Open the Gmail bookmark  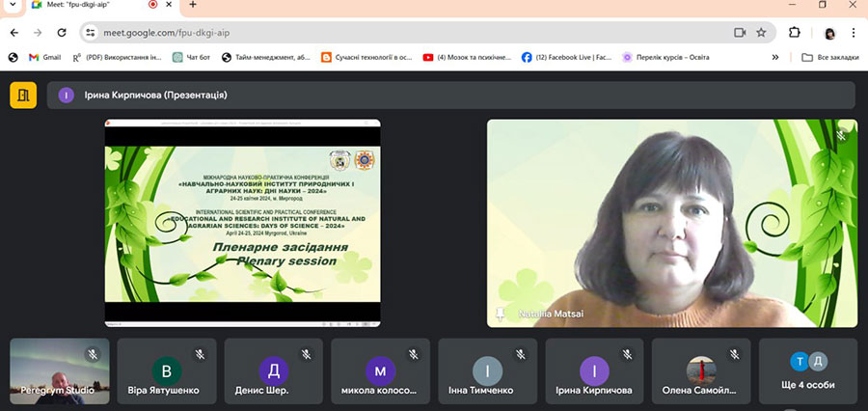[x=44, y=57]
